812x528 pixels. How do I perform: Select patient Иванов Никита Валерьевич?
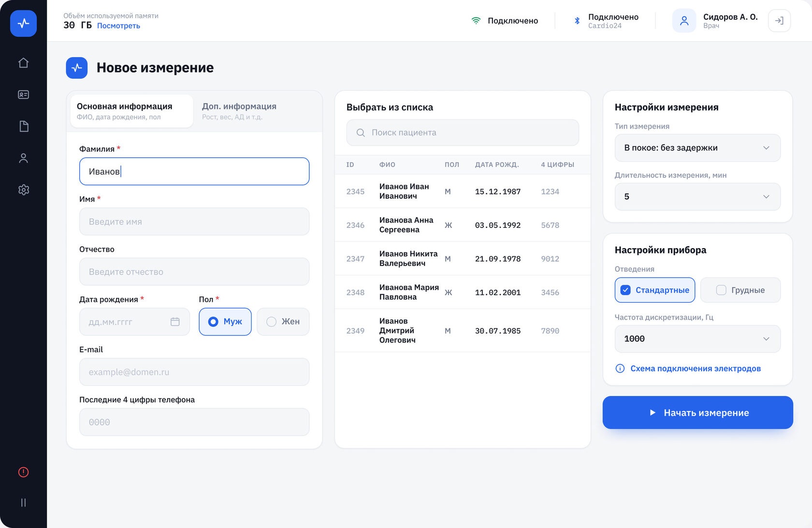click(x=463, y=259)
